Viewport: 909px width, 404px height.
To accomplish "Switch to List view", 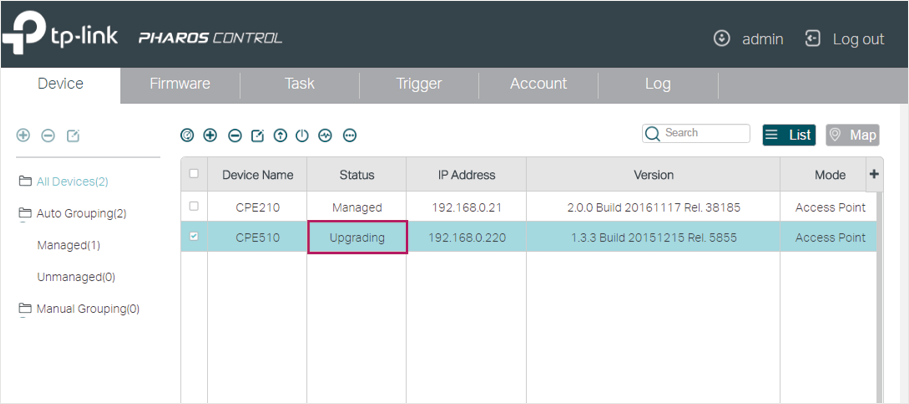I will click(x=789, y=135).
